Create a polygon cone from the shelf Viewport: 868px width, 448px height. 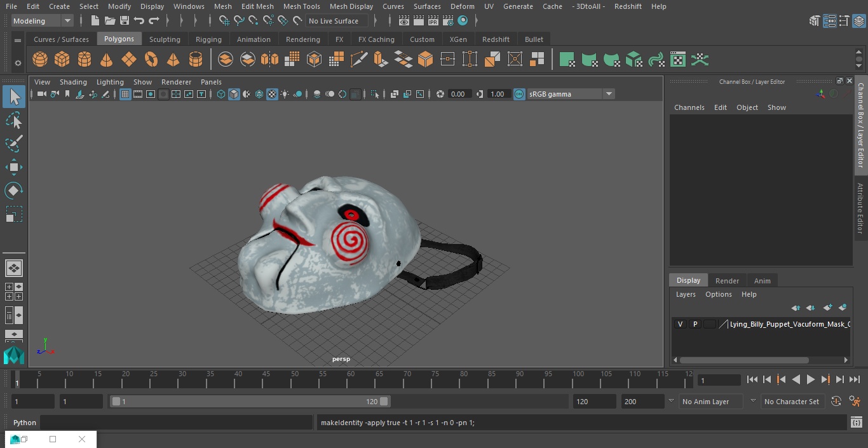[x=107, y=60]
